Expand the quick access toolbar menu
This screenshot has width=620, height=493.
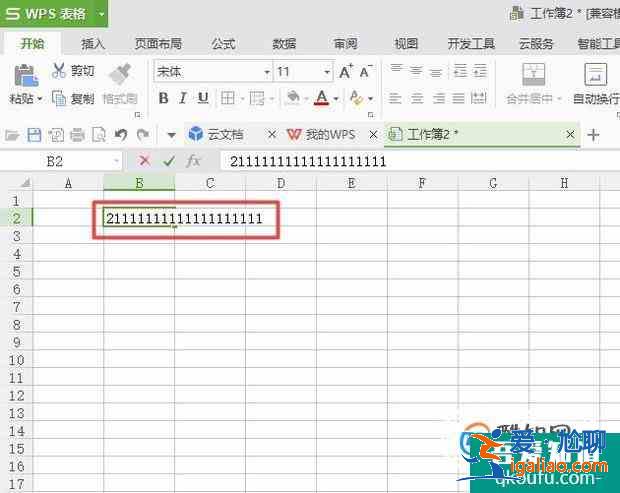coord(171,135)
